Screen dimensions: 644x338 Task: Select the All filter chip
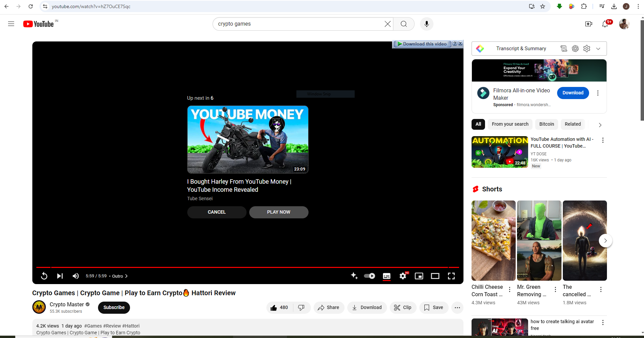[478, 124]
